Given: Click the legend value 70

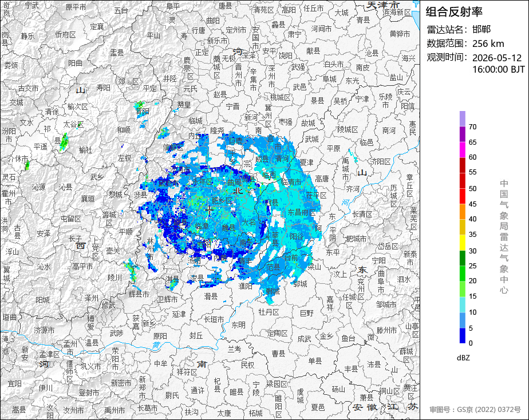Looking at the screenshot, I should click(x=473, y=127).
